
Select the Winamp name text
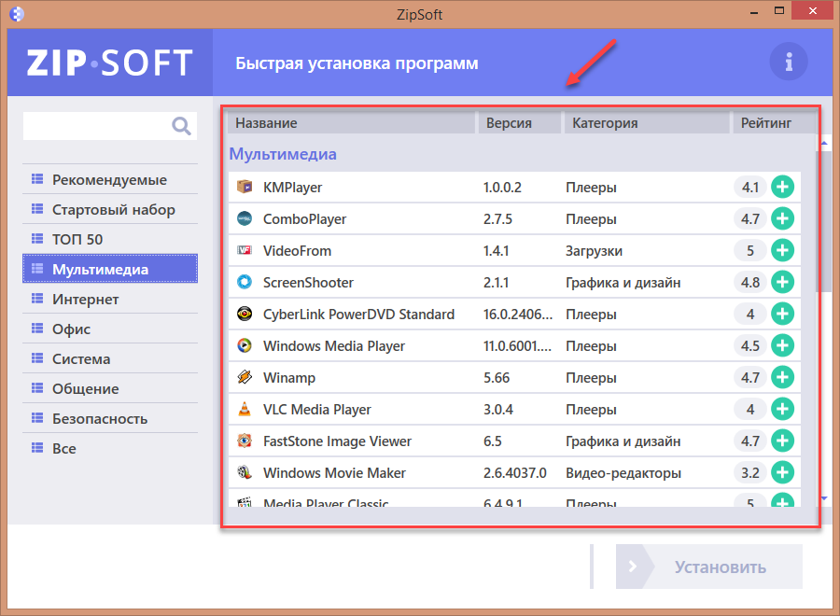point(289,378)
